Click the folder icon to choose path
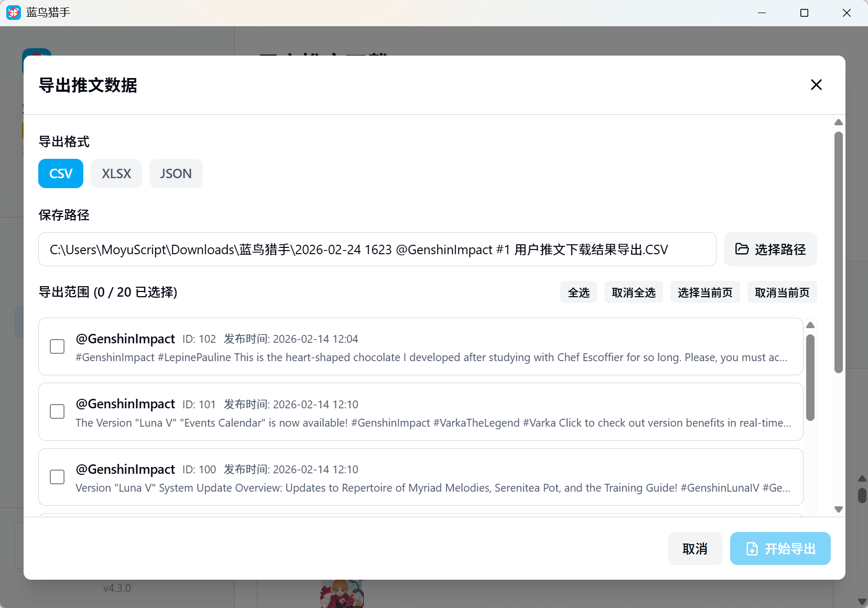 (x=742, y=249)
